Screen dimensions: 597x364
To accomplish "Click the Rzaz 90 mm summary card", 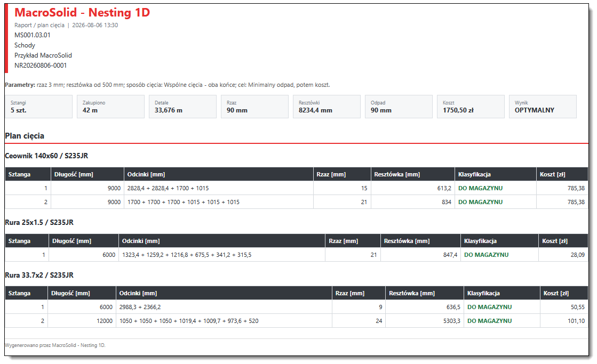I will click(x=254, y=107).
